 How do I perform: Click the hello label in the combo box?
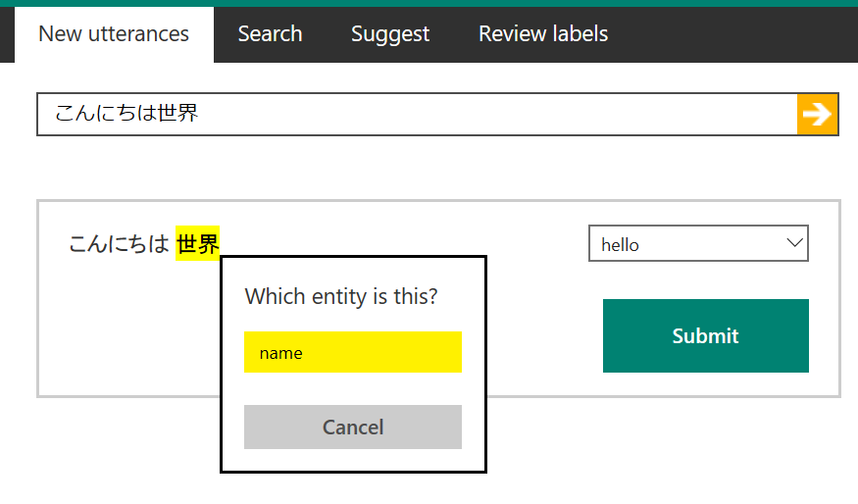click(620, 244)
